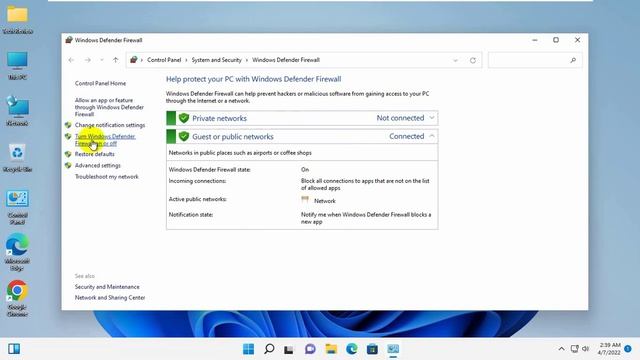
Task: Select the Recycle Bin desktop icon
Action: (17, 158)
